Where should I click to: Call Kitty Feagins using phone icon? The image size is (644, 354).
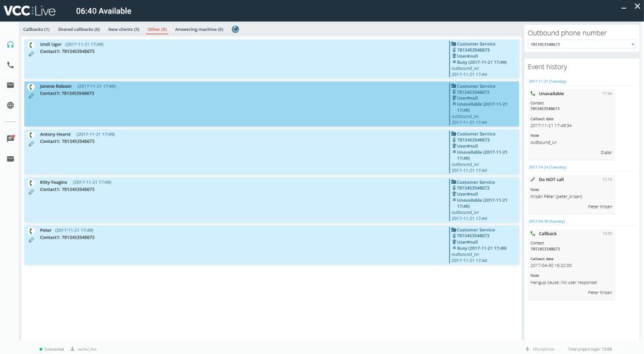pos(31,183)
